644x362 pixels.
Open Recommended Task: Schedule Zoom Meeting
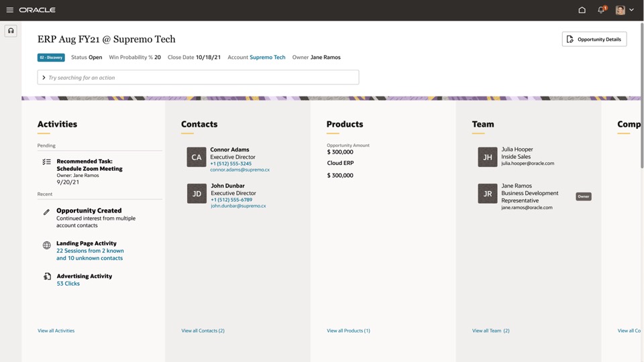(89, 165)
